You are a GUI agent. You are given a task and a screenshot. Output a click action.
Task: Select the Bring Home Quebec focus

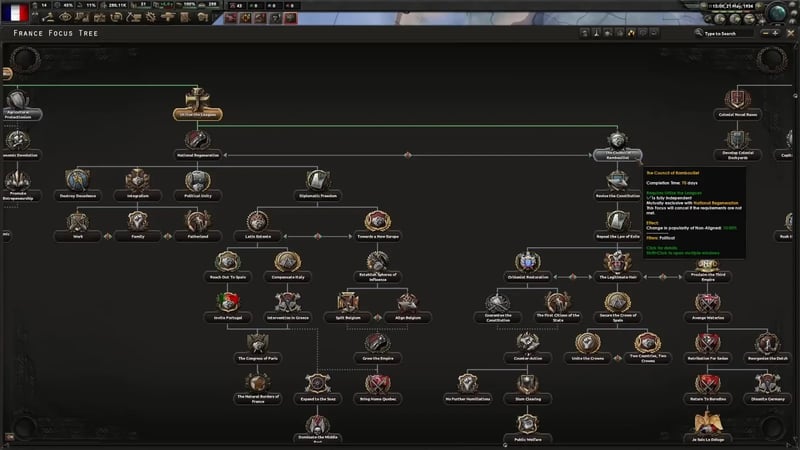(378, 389)
